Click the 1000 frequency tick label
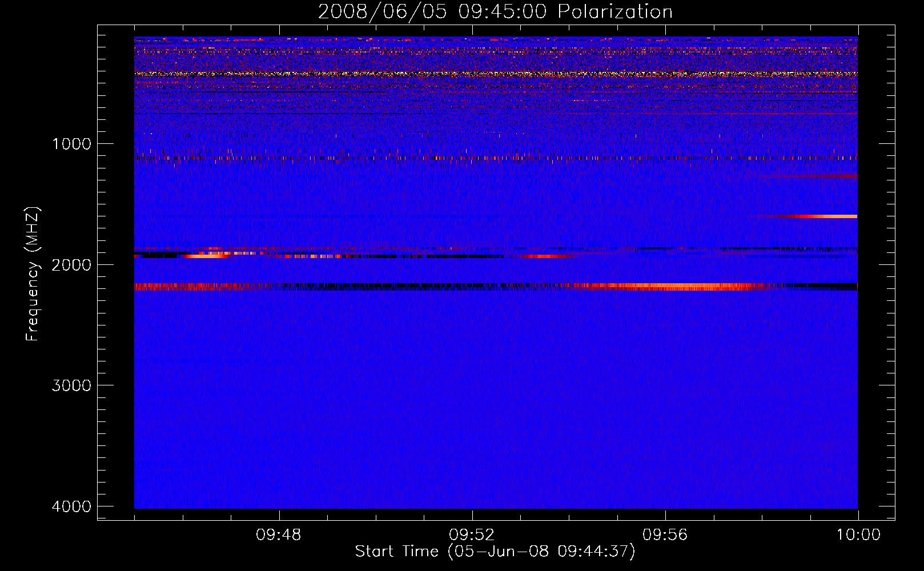 click(x=71, y=144)
